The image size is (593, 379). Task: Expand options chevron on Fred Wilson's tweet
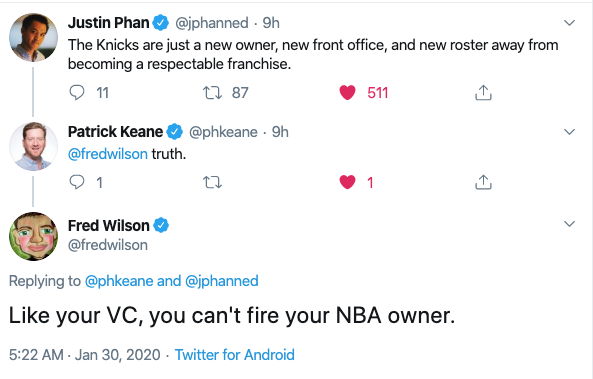coord(569,224)
